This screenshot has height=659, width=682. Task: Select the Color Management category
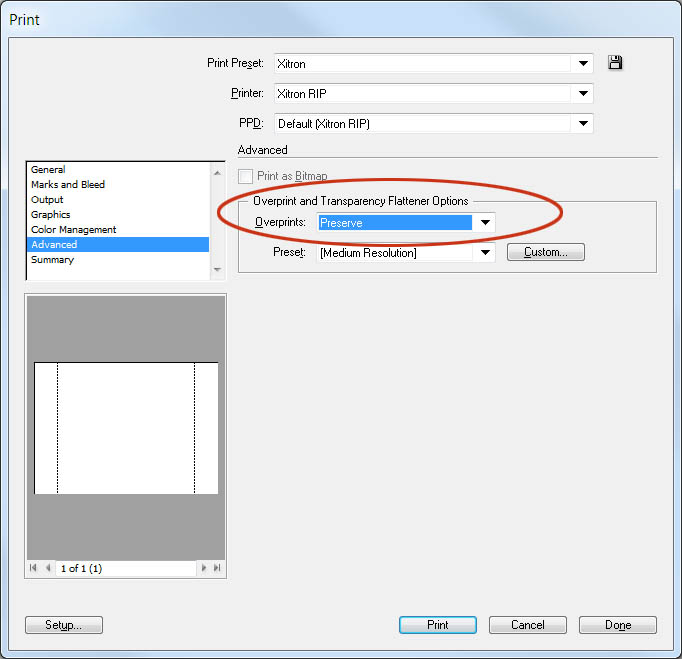pos(118,230)
